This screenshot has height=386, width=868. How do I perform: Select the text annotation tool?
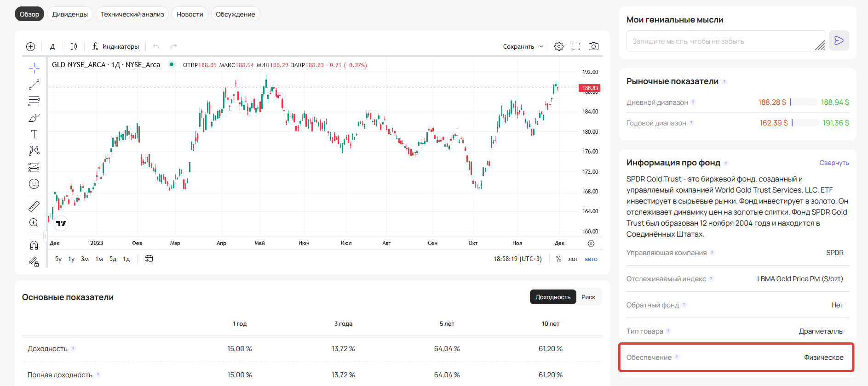tap(34, 134)
